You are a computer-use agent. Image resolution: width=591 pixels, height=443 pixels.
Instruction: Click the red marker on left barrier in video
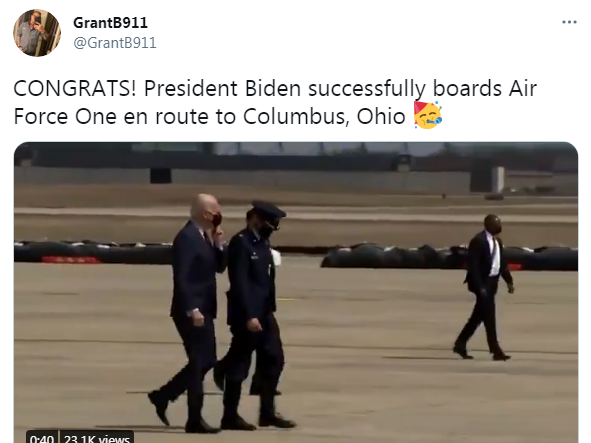71,259
